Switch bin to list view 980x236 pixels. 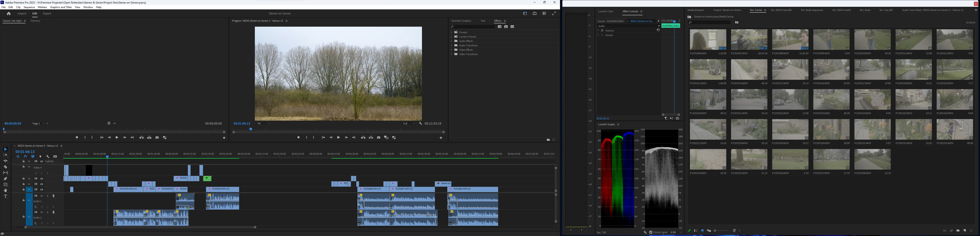coord(696,231)
